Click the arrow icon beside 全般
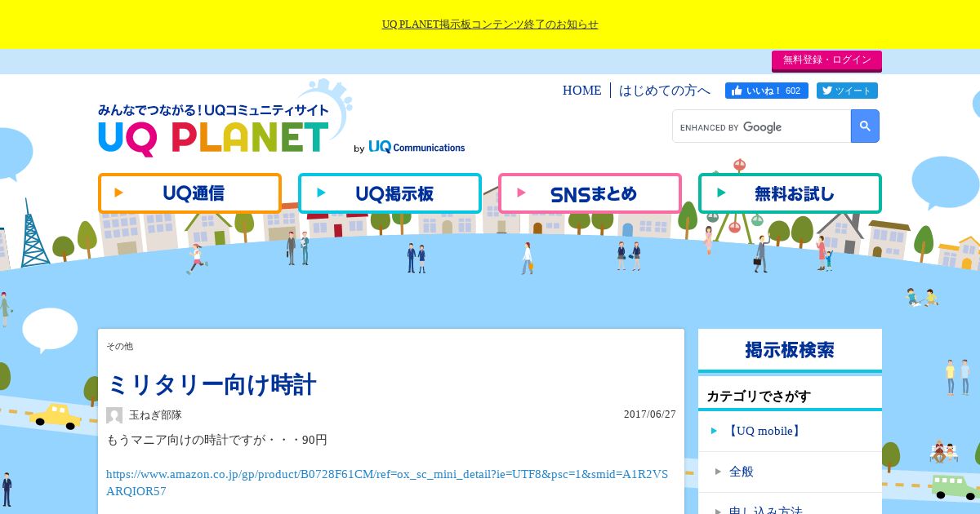980x514 pixels. point(719,472)
